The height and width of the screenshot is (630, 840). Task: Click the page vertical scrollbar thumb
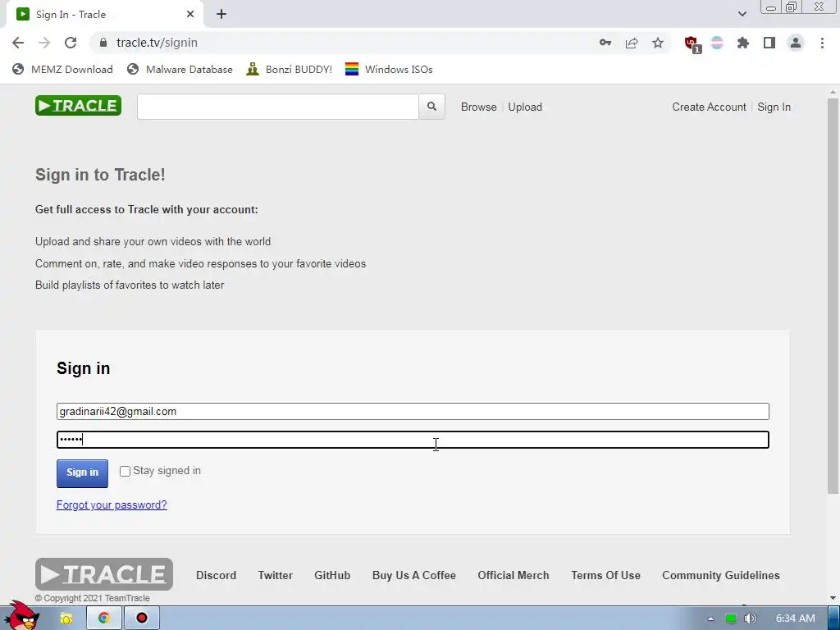[833, 295]
